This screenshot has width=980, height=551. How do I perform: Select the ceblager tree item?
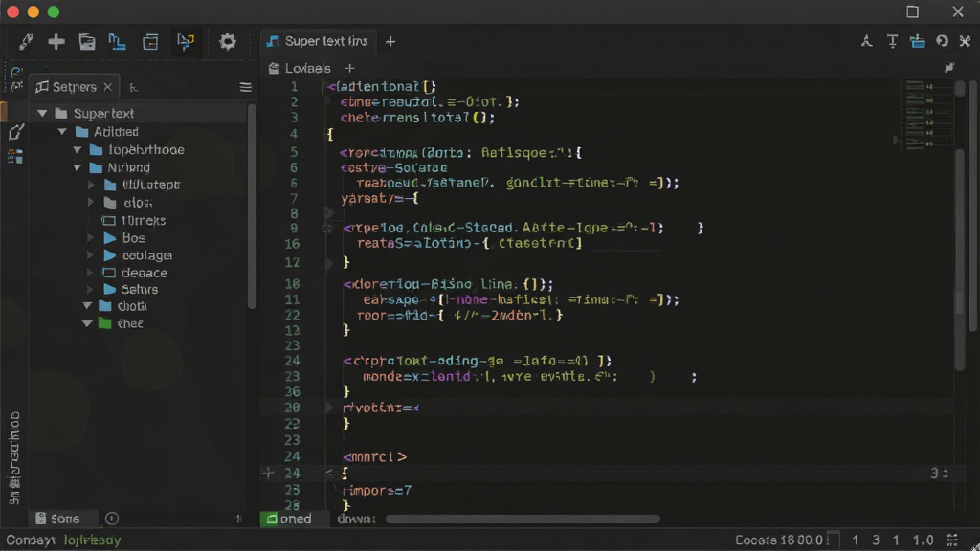tap(147, 255)
